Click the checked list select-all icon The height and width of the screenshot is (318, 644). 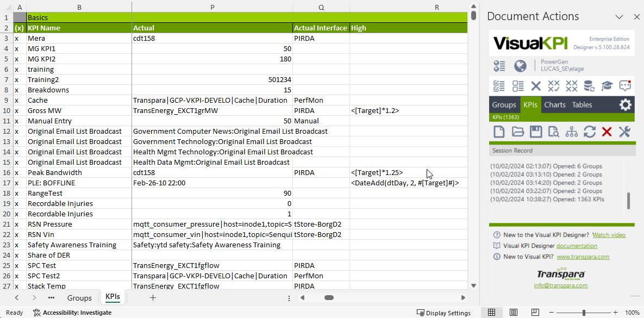(499, 85)
